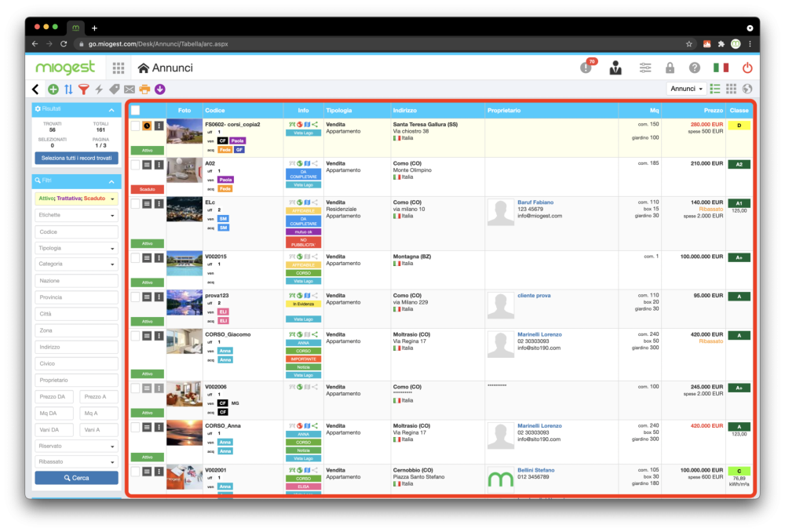The image size is (785, 532).
Task: Sort by the Prezzo column header
Action: click(713, 110)
